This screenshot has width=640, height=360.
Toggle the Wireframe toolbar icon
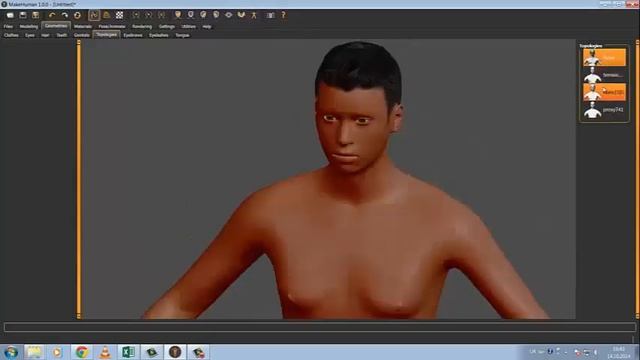click(x=107, y=15)
